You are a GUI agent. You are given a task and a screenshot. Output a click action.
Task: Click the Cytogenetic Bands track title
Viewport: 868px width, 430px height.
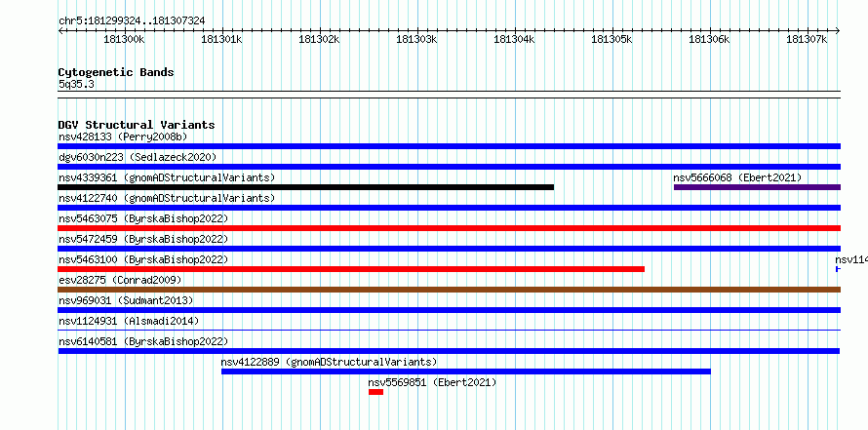(116, 72)
